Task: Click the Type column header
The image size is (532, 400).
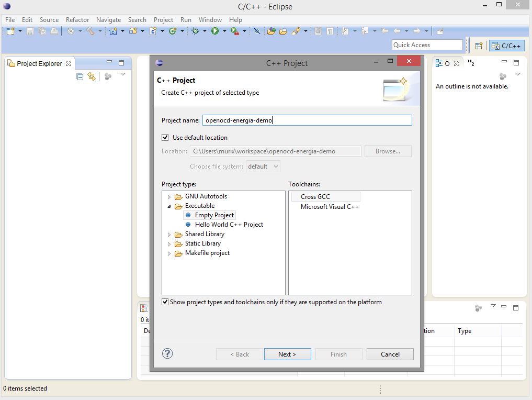Action: 478,331
